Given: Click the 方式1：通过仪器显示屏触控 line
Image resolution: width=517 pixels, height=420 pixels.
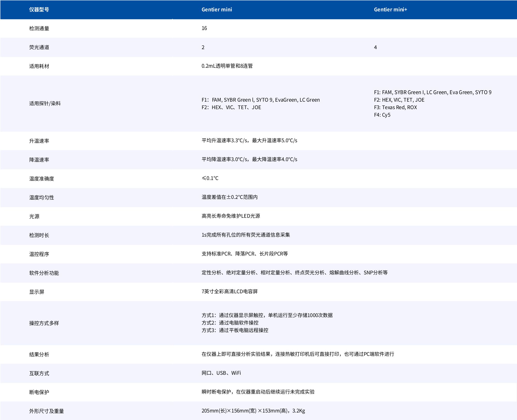Looking at the screenshot, I should point(267,315).
